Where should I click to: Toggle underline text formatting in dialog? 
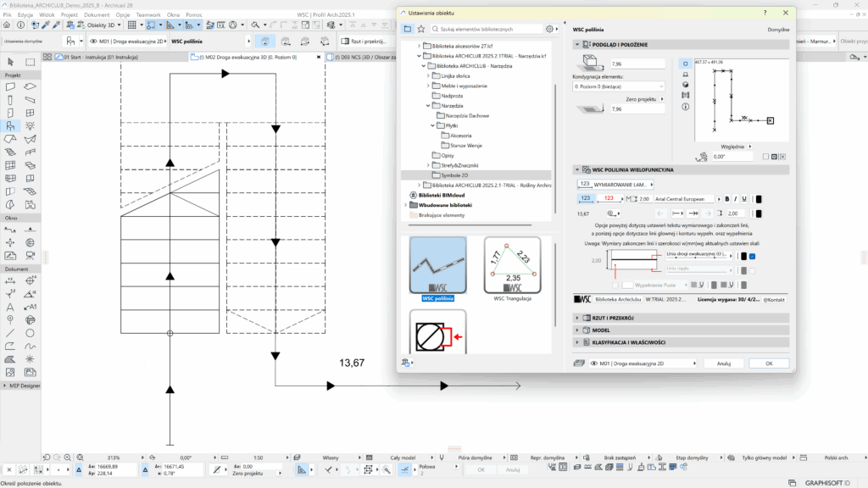coord(743,198)
